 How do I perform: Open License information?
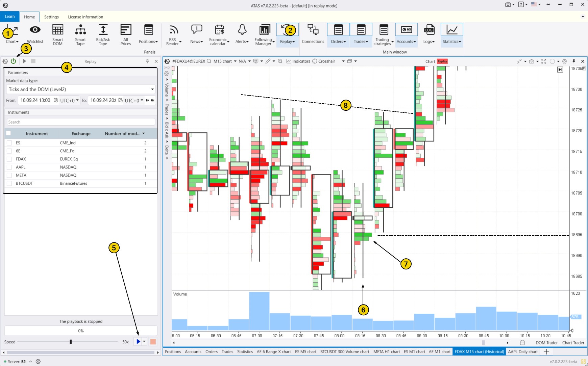85,17
